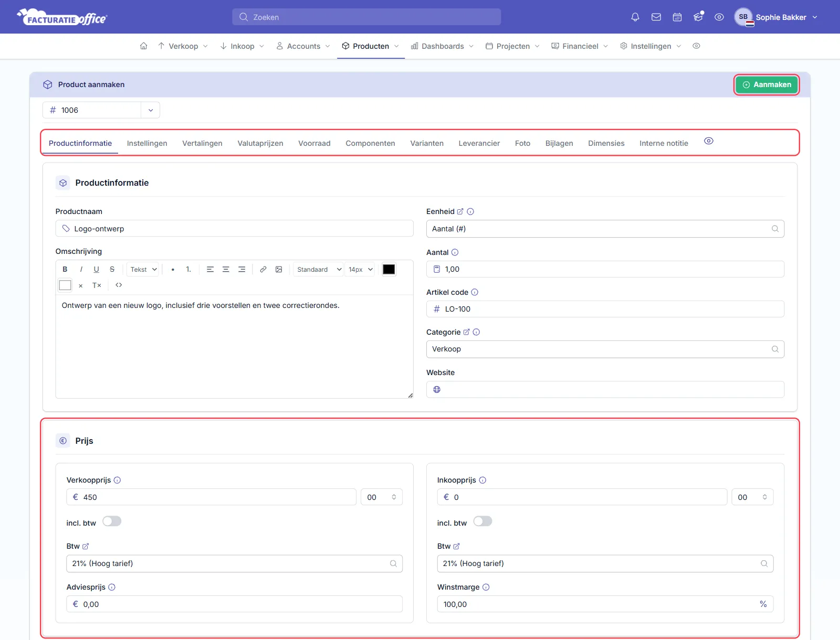Toggle the eye icon after Interne notitie tab
840x640 pixels.
(x=709, y=141)
